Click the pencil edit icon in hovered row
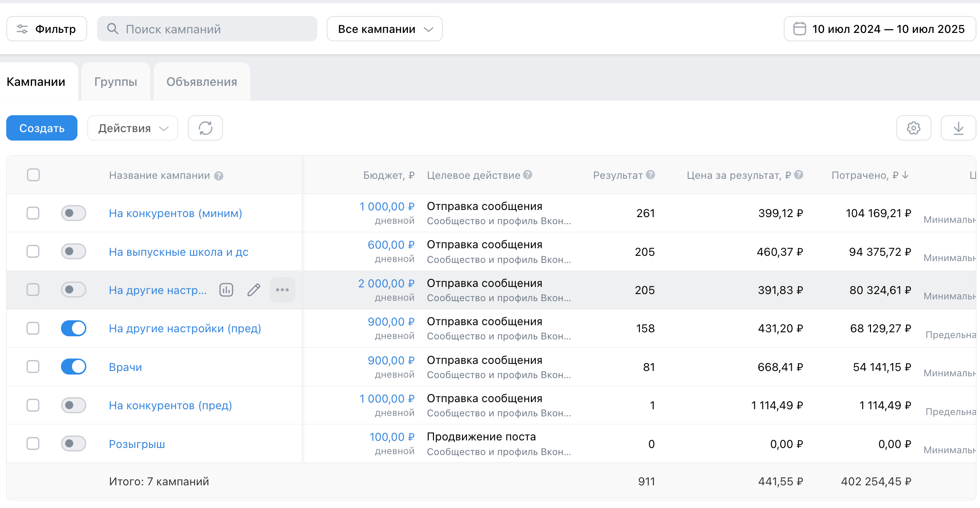 coord(254,290)
